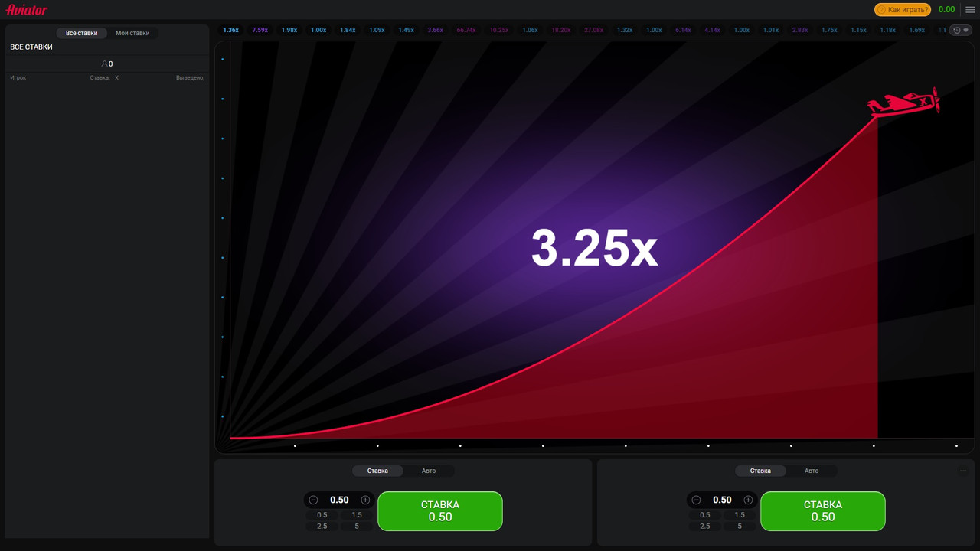Open the 1.75x round result
This screenshot has width=980, height=551.
point(829,30)
